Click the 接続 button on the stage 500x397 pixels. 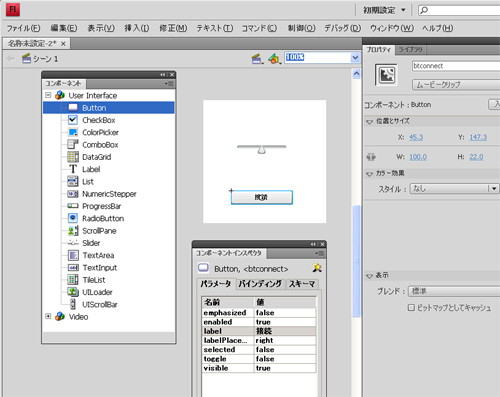262,197
